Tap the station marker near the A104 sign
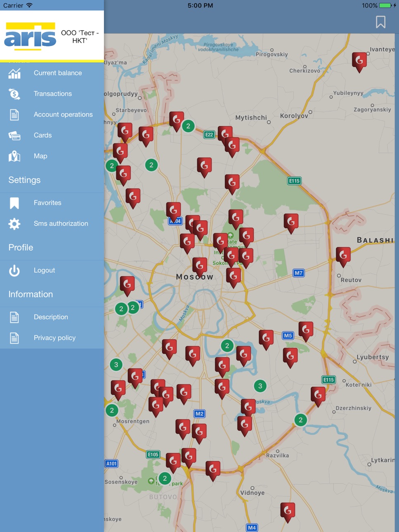 coord(174,212)
